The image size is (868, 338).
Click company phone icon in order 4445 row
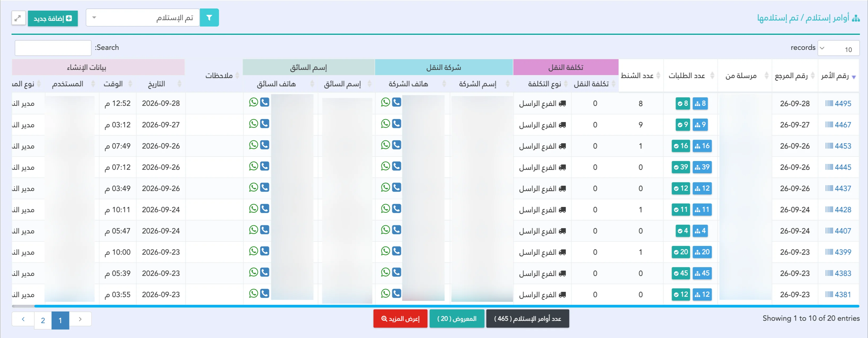397,166
